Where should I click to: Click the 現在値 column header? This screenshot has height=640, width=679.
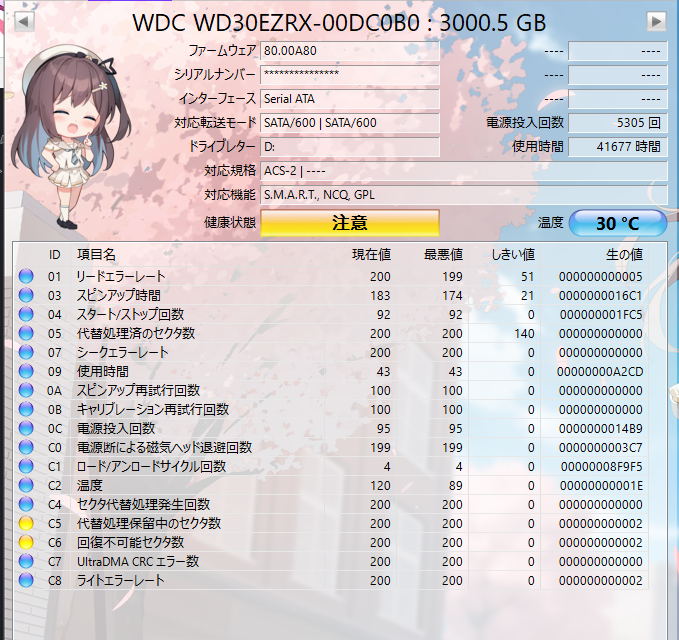pyautogui.click(x=372, y=255)
